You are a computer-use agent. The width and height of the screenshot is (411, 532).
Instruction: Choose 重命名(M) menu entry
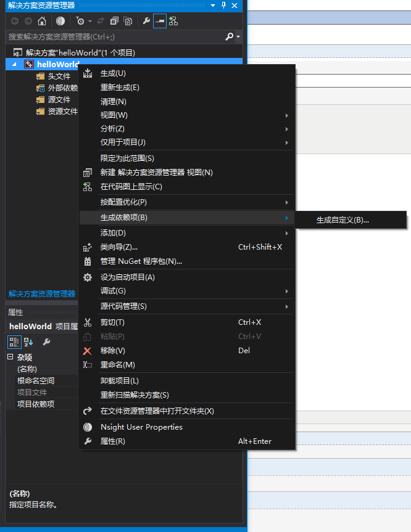pyautogui.click(x=186, y=365)
